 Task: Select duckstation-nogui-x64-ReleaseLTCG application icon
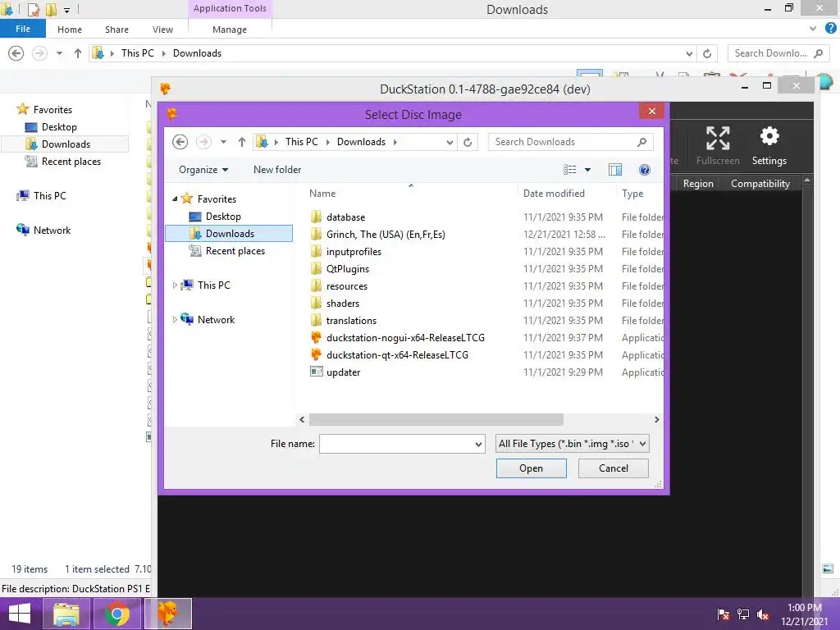(316, 337)
